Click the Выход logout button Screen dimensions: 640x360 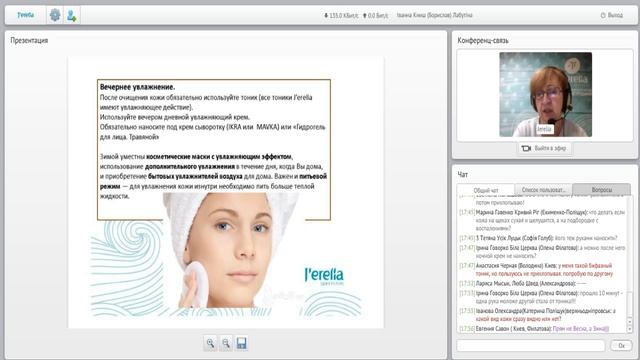611,15
